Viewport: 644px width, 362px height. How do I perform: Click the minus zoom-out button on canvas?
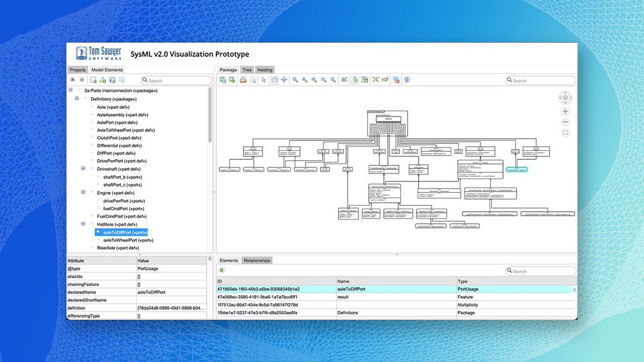pos(565,122)
